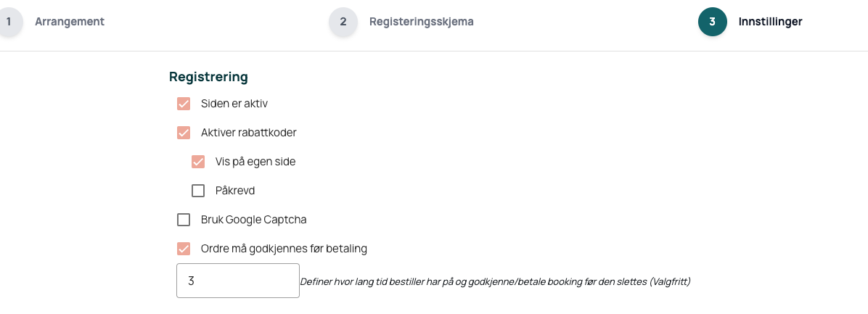Click the 'Aktiver rabattkoder' label text
The width and height of the screenshot is (868, 314).
248,133
